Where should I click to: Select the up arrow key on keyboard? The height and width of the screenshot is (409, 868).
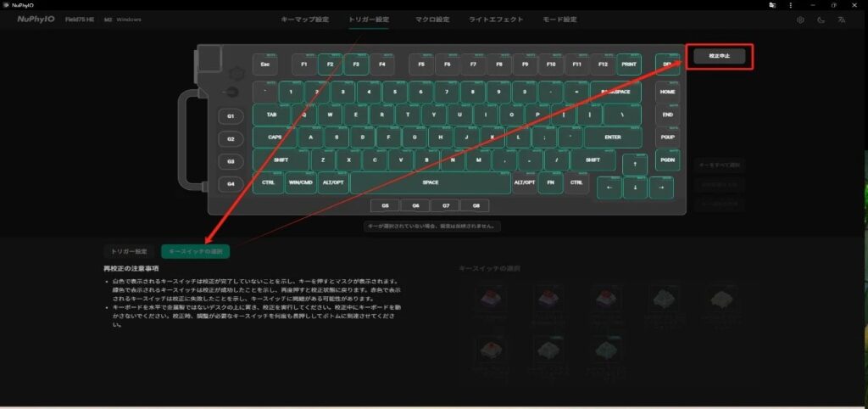635,165
